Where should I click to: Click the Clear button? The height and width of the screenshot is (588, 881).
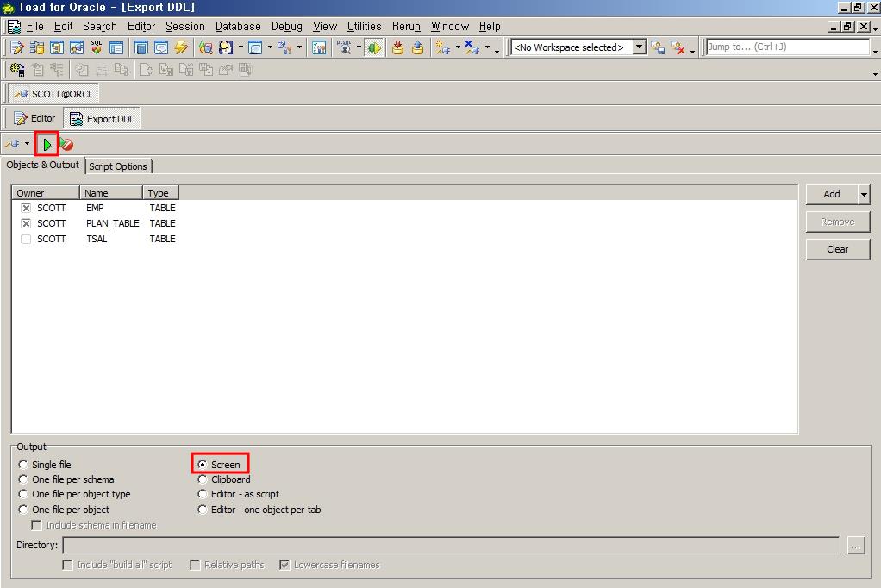[x=837, y=249]
